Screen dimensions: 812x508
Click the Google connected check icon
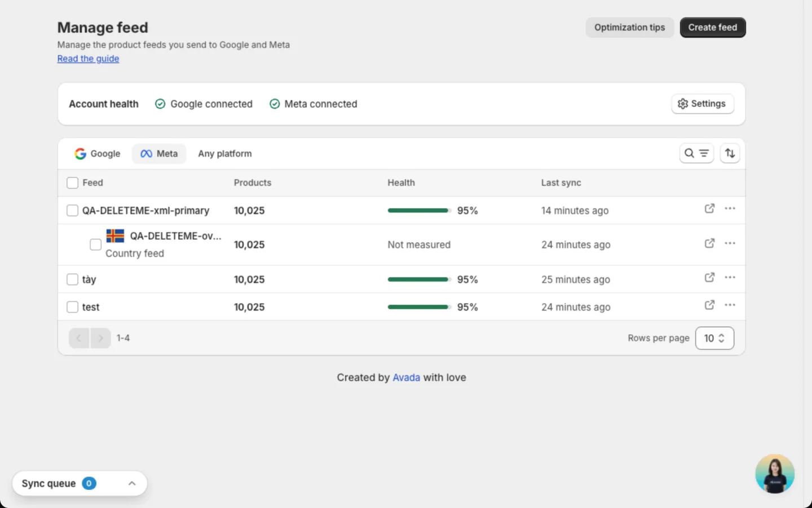(x=160, y=104)
